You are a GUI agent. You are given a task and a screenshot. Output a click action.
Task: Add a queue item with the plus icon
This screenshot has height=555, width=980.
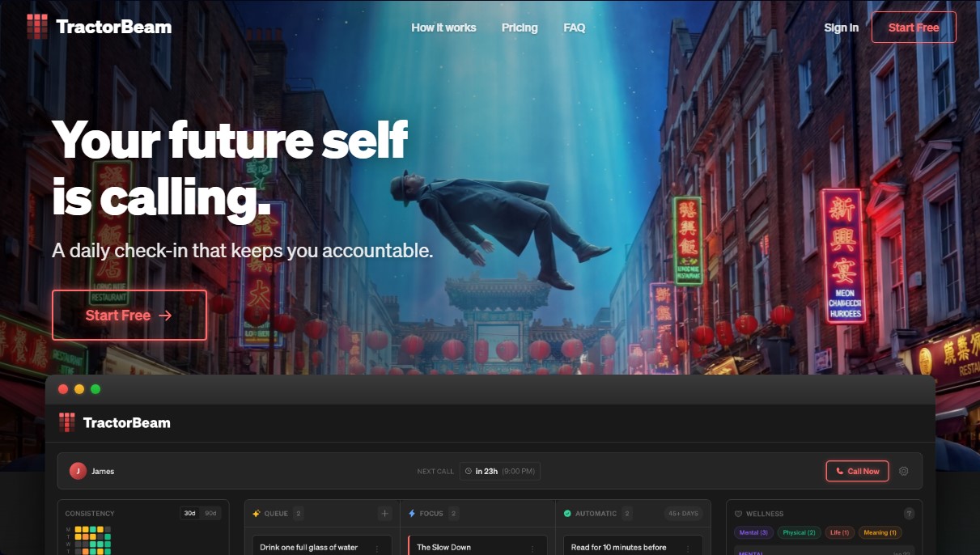pyautogui.click(x=385, y=513)
